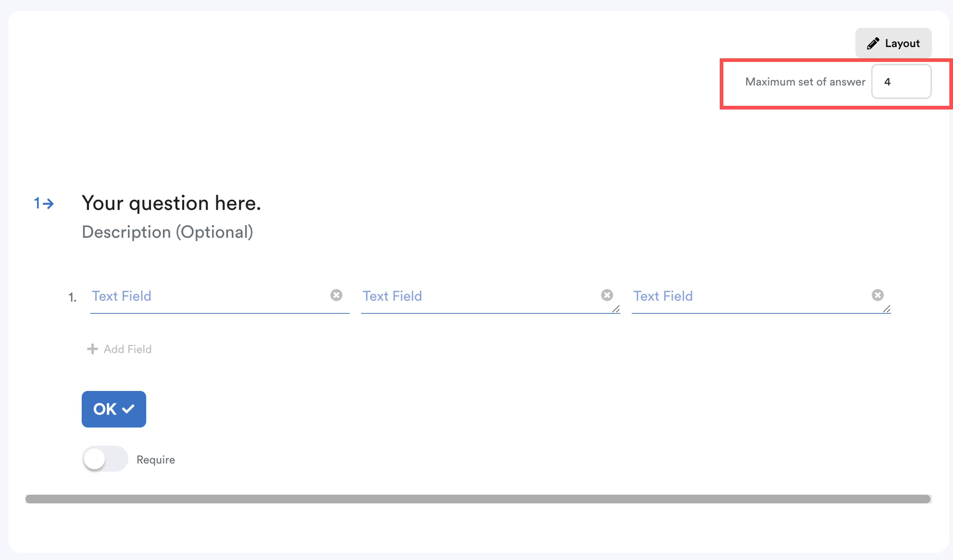This screenshot has height=560, width=953.
Task: Click the pencil icon in Layout button
Action: click(x=873, y=43)
